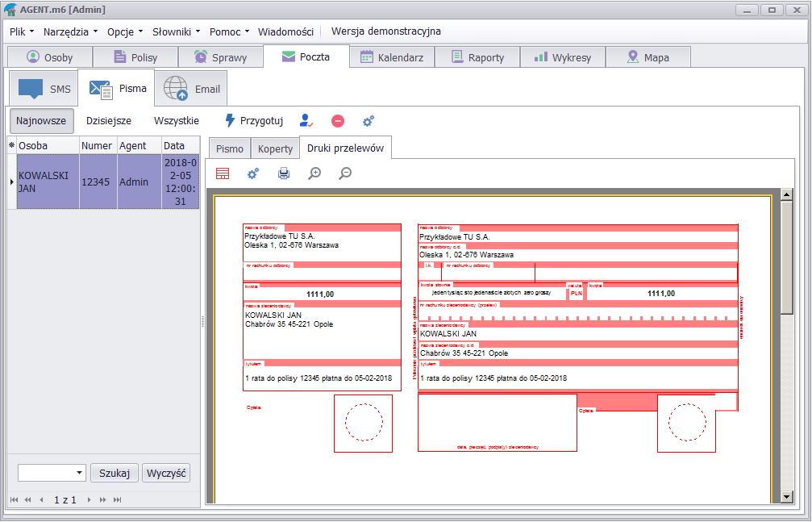Image resolution: width=812 pixels, height=522 pixels.
Task: Click the Poczta envelope icon
Action: point(289,56)
